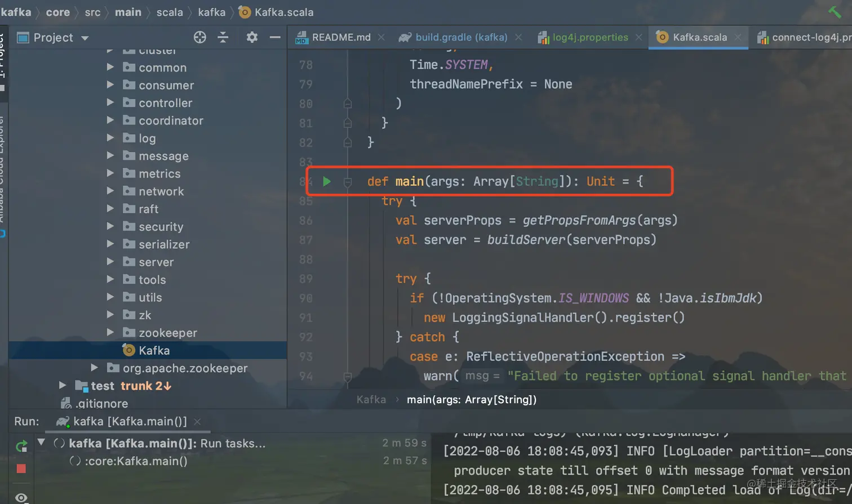
Task: Click the fold marker at line 84
Action: (348, 181)
